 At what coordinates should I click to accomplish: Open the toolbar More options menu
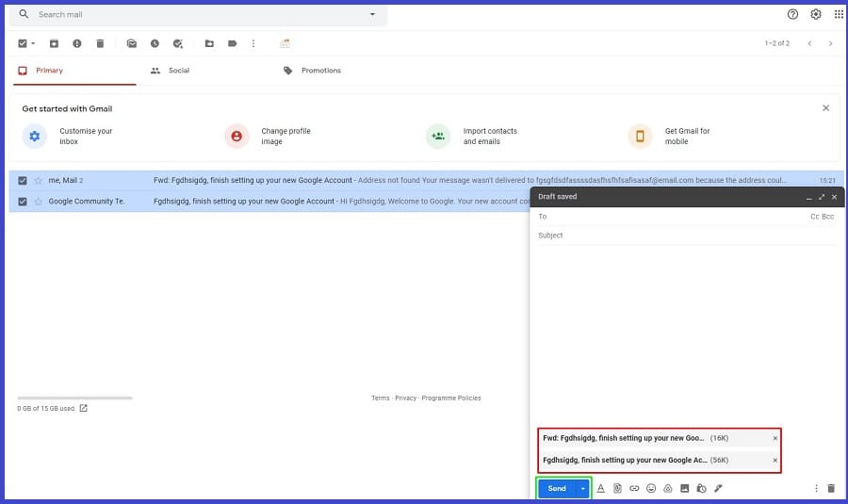click(x=253, y=43)
